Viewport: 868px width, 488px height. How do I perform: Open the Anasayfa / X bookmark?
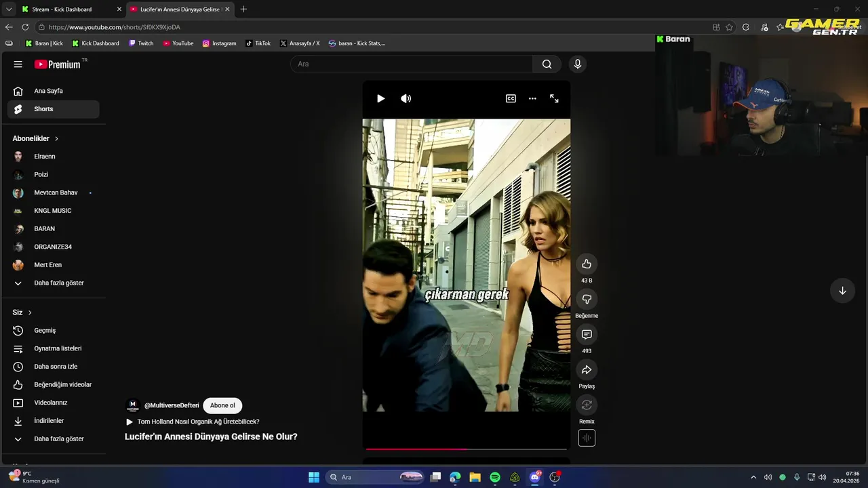tap(300, 43)
